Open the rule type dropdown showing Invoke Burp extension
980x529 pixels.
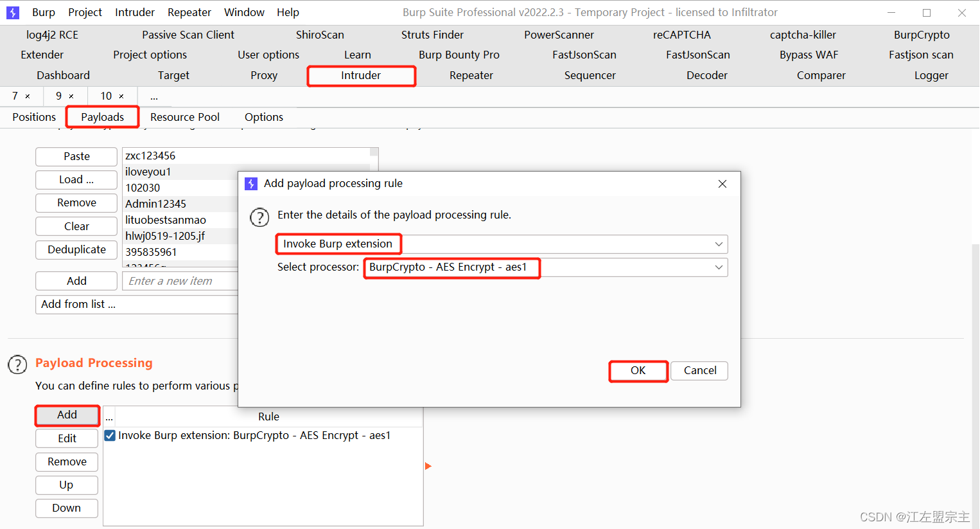click(x=502, y=244)
